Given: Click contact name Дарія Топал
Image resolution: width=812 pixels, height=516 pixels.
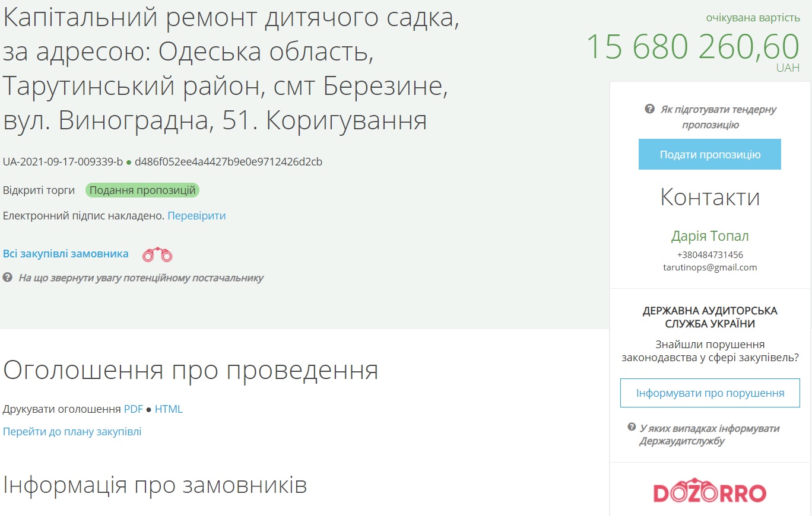Looking at the screenshot, I should [x=710, y=236].
